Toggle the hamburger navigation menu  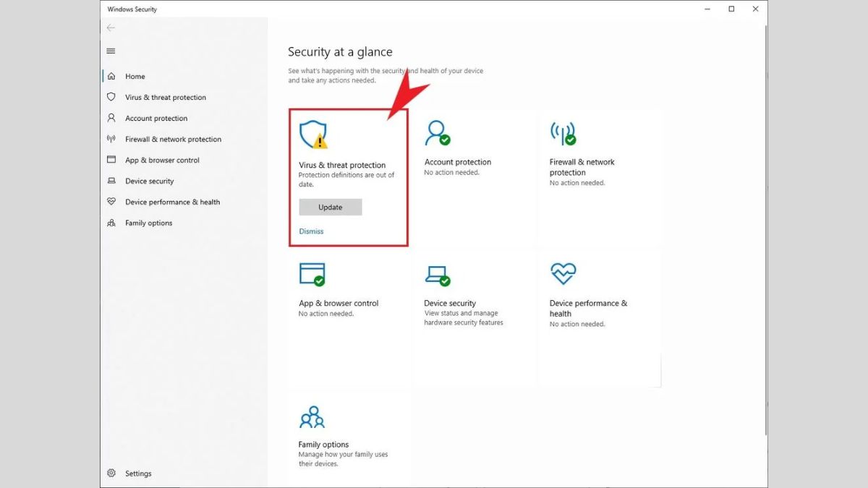[x=111, y=51]
